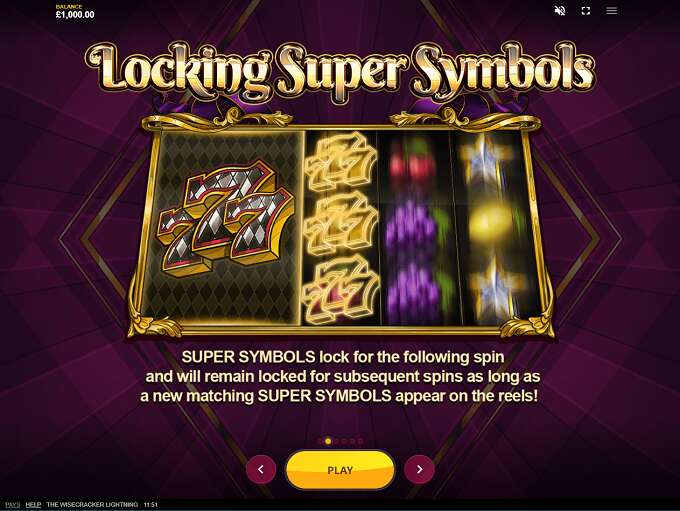
Task: Click the blurred cherries reel symbol
Action: [x=411, y=164]
